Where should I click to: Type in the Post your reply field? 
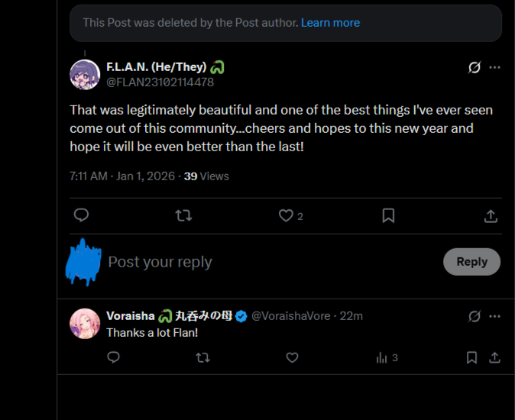pos(229,262)
